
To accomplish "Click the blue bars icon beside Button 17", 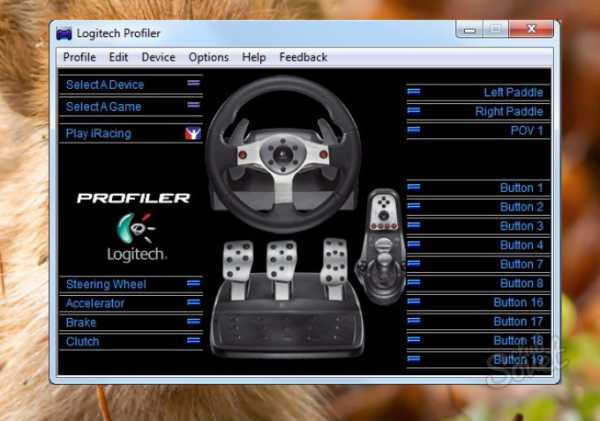I will [414, 320].
